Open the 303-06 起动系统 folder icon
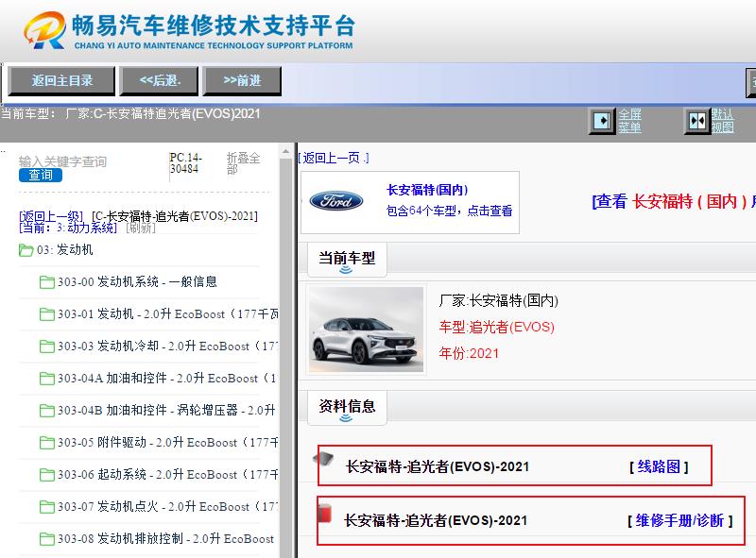The width and height of the screenshot is (756, 558). [x=46, y=475]
